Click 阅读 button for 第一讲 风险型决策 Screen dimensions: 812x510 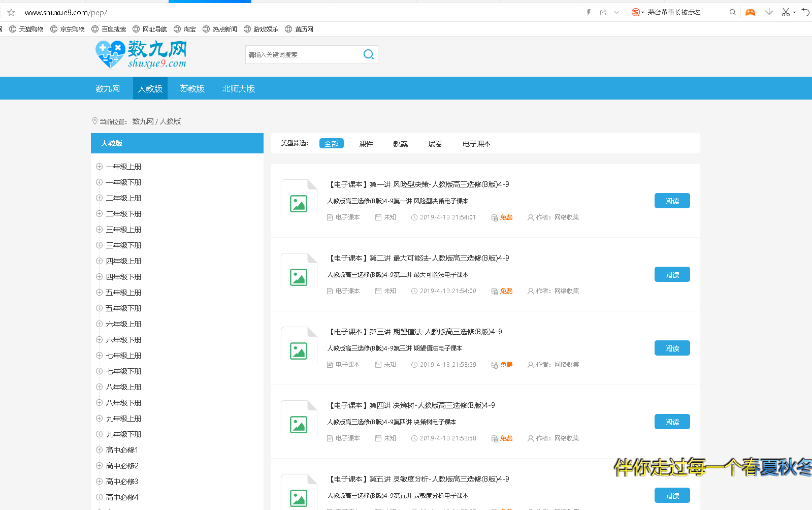click(x=672, y=201)
